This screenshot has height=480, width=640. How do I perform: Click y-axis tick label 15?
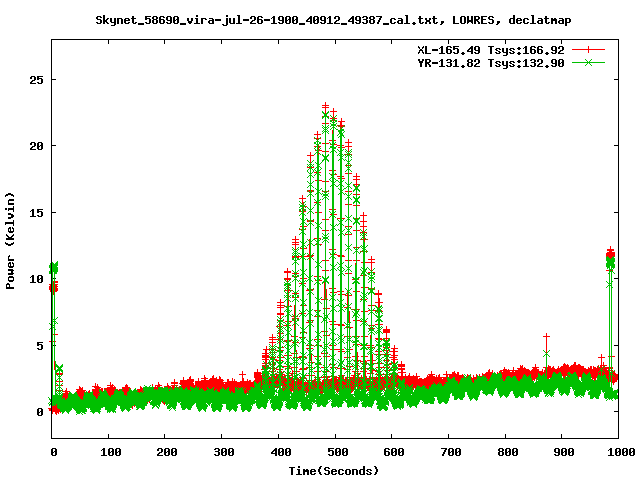click(x=36, y=213)
